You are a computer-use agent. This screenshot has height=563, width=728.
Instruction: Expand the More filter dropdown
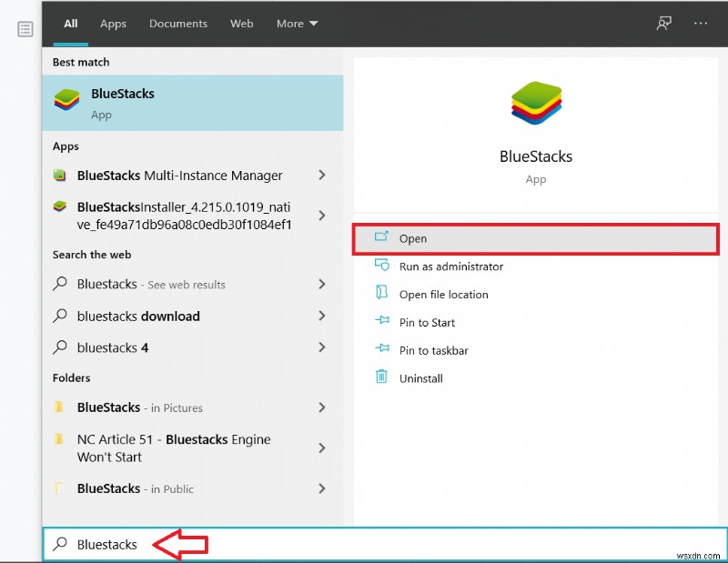pyautogui.click(x=297, y=24)
